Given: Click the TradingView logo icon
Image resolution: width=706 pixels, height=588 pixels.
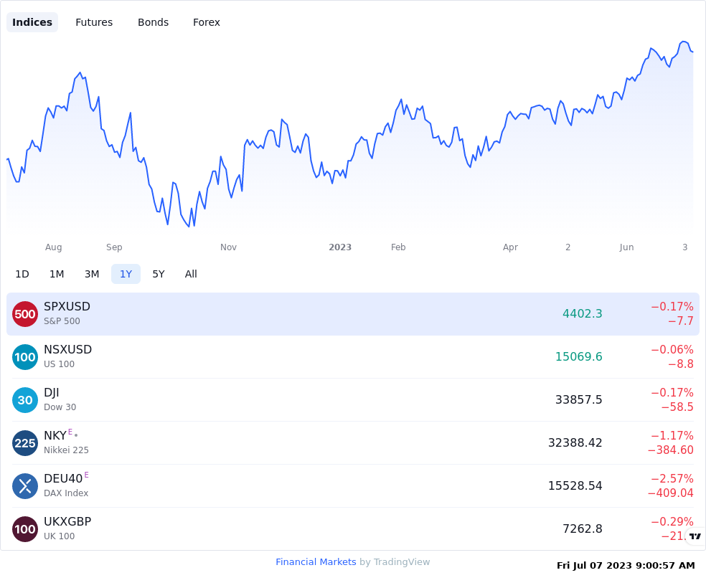Looking at the screenshot, I should click(695, 536).
